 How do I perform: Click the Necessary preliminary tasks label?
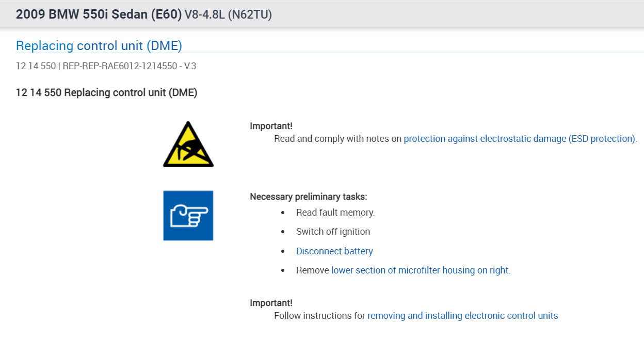pyautogui.click(x=309, y=197)
